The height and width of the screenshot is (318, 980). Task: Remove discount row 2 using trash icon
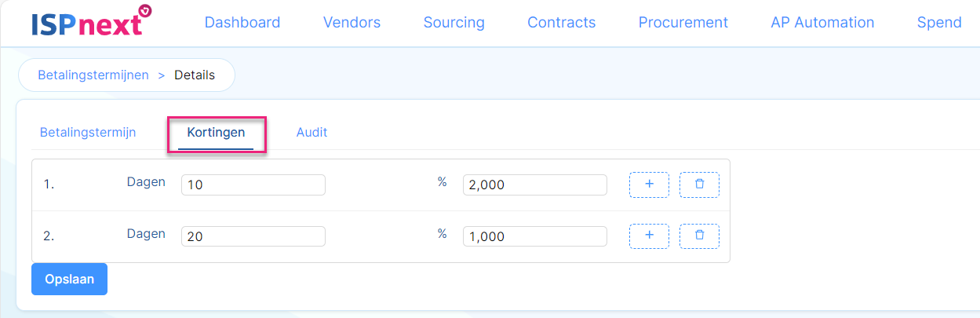[x=699, y=236]
